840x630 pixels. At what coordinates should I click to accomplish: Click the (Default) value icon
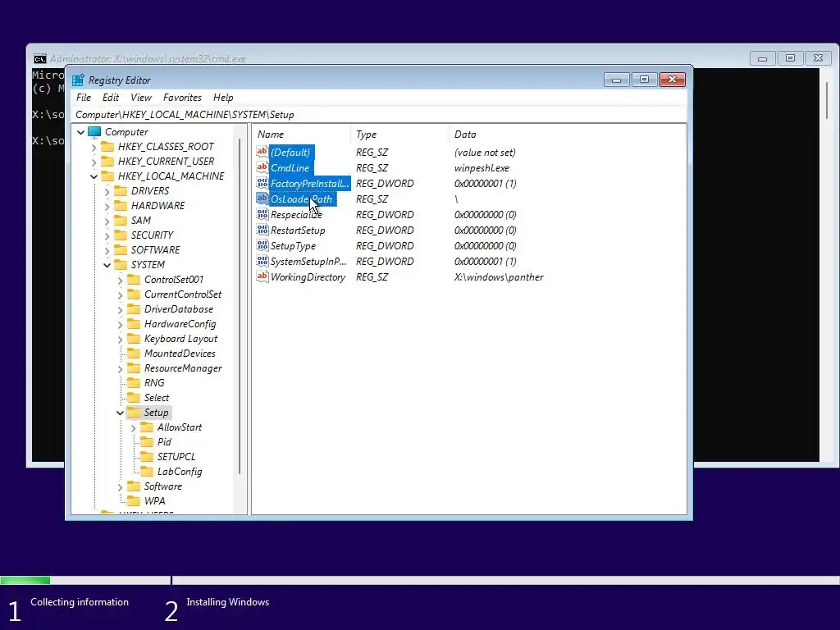[x=262, y=152]
